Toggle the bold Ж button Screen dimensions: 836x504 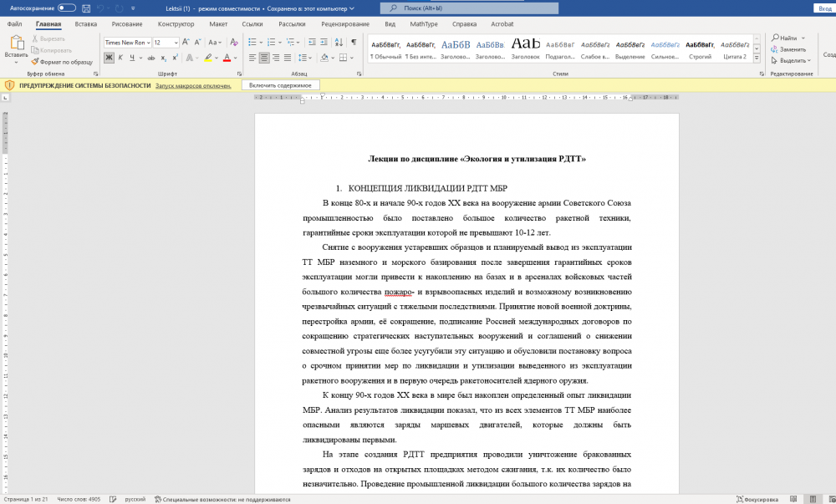point(109,58)
